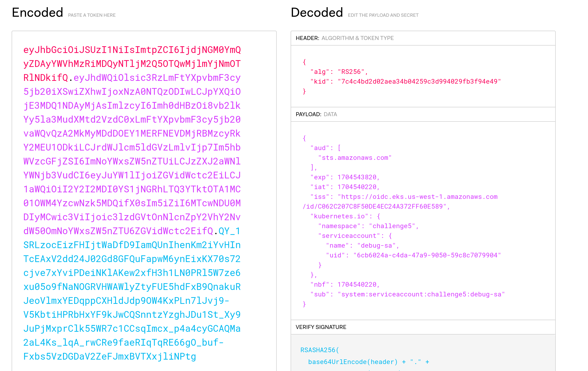This screenshot has width=588, height=371.
Task: Click the "sts.amazonaws.com" audience value
Action: tap(355, 158)
